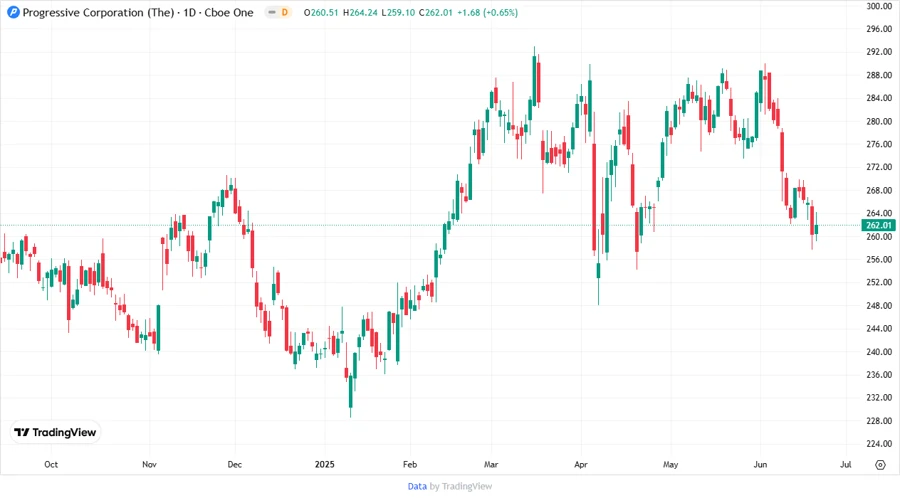Click the May label on time axis

point(670,464)
